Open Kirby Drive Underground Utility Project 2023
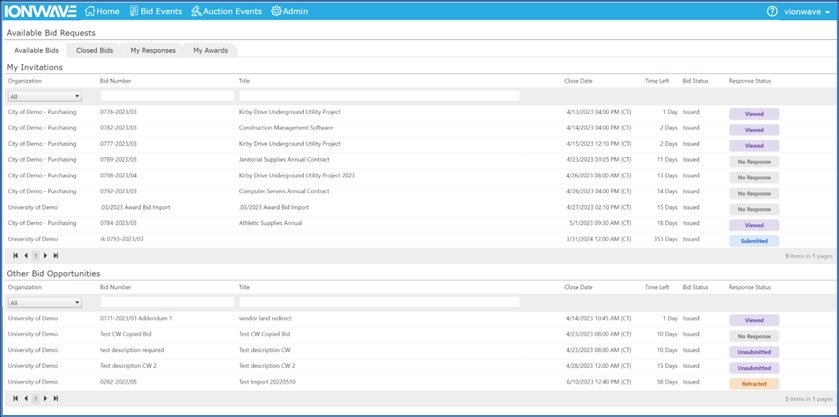This screenshot has width=839, height=417. click(297, 176)
